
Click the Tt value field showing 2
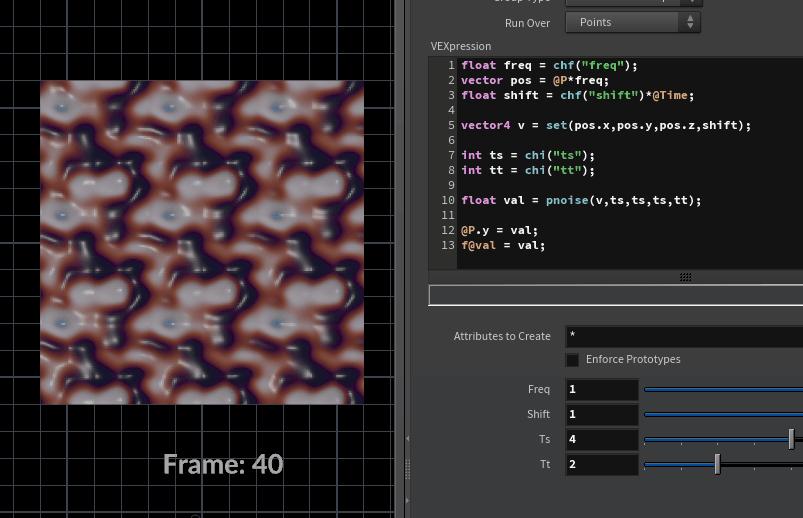point(601,464)
